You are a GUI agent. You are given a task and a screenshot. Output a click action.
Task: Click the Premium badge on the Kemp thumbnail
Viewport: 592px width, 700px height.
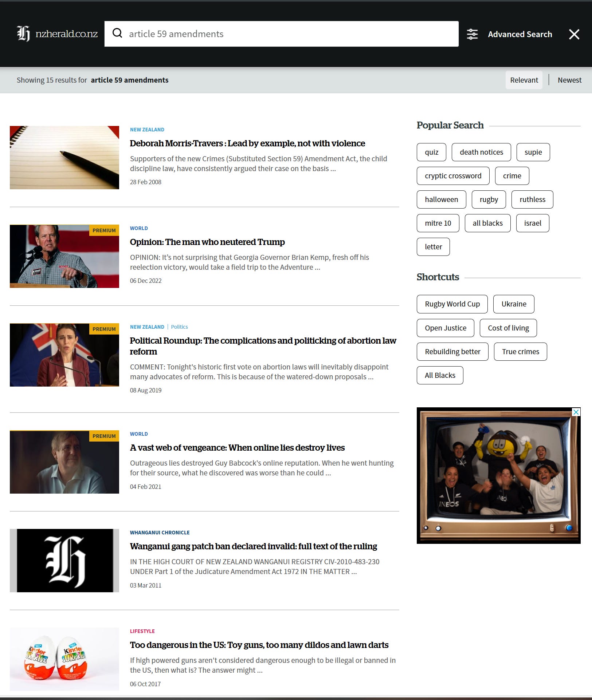(104, 230)
